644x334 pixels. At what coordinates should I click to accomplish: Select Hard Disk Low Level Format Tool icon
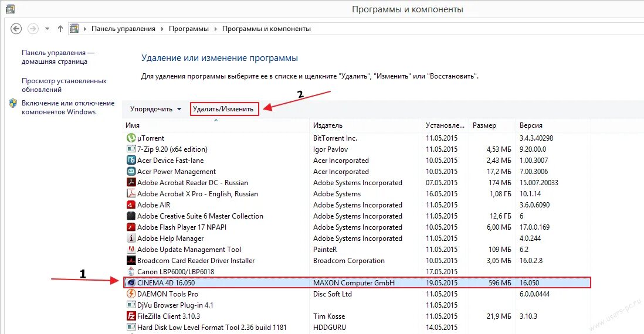131,327
